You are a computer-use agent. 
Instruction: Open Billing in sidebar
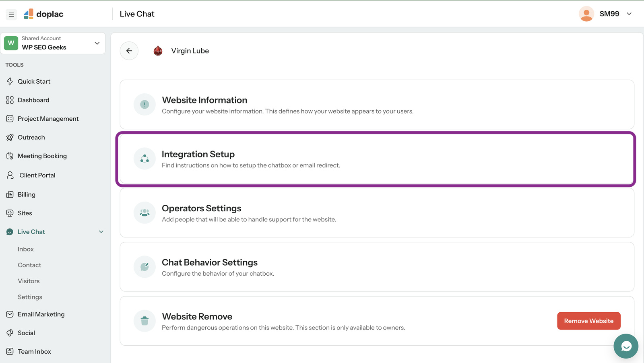(x=27, y=194)
